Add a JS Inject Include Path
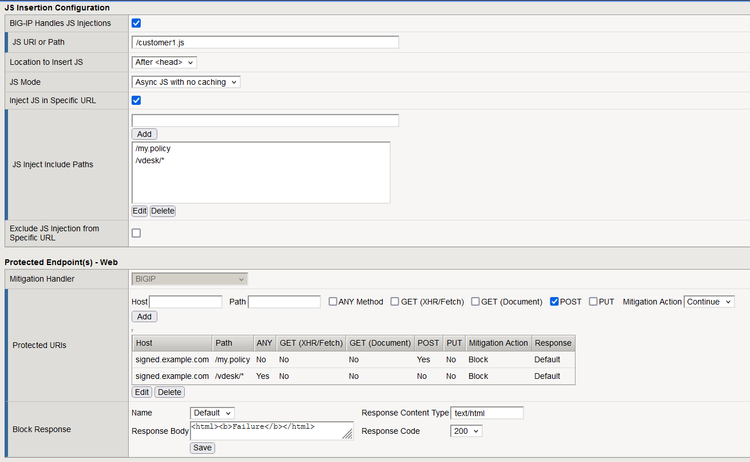The width and height of the screenshot is (750, 462). (144, 134)
